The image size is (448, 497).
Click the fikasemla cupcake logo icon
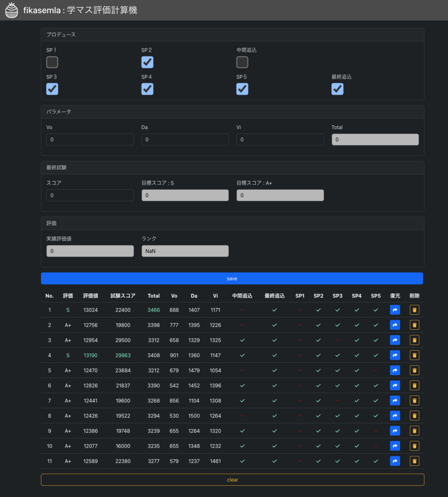click(12, 10)
